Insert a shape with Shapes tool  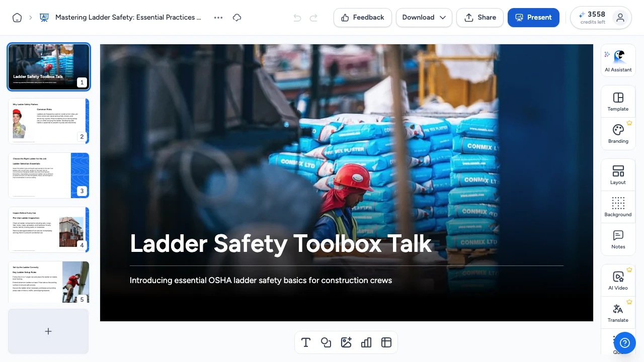(326, 342)
